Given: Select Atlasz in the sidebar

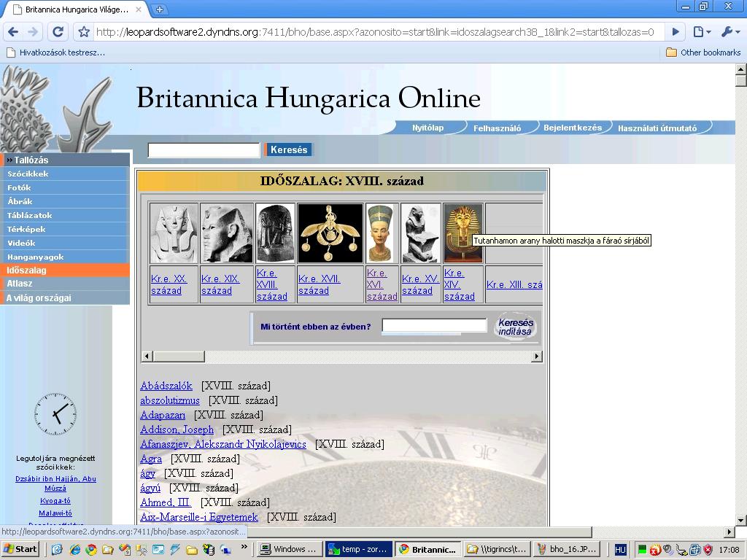Looking at the screenshot, I should [x=65, y=284].
